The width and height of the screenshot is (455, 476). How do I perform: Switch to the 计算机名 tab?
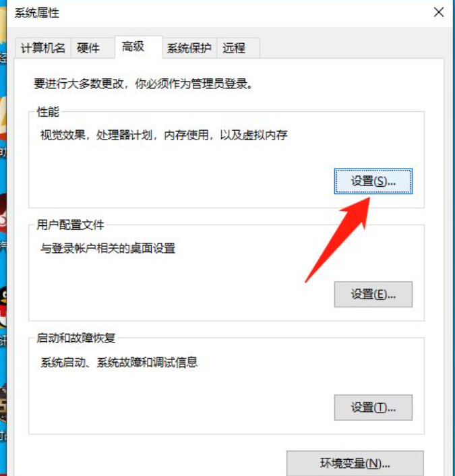42,48
